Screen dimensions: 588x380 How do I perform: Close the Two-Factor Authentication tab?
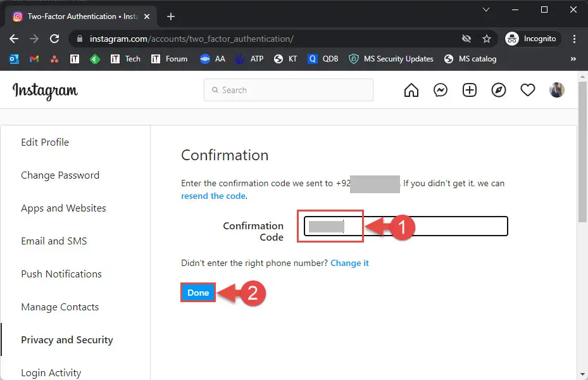pyautogui.click(x=147, y=16)
